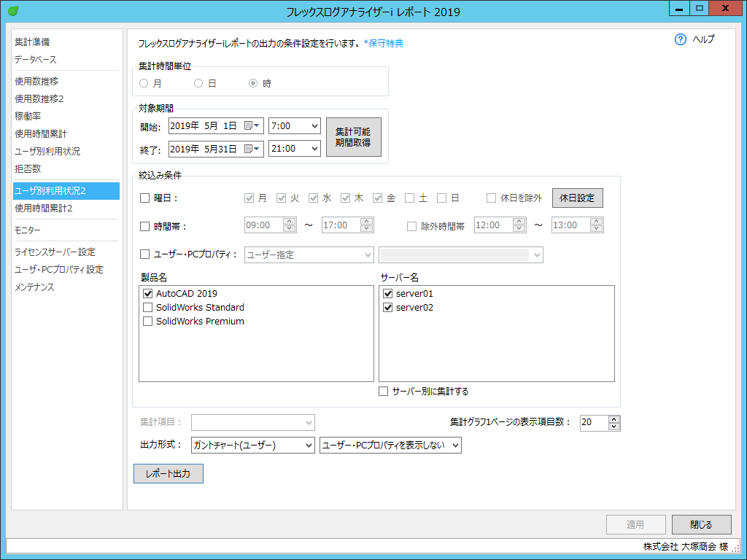Image resolution: width=747 pixels, height=560 pixels.
Task: Enable サーバー別に集計する checkbox
Action: 384,392
